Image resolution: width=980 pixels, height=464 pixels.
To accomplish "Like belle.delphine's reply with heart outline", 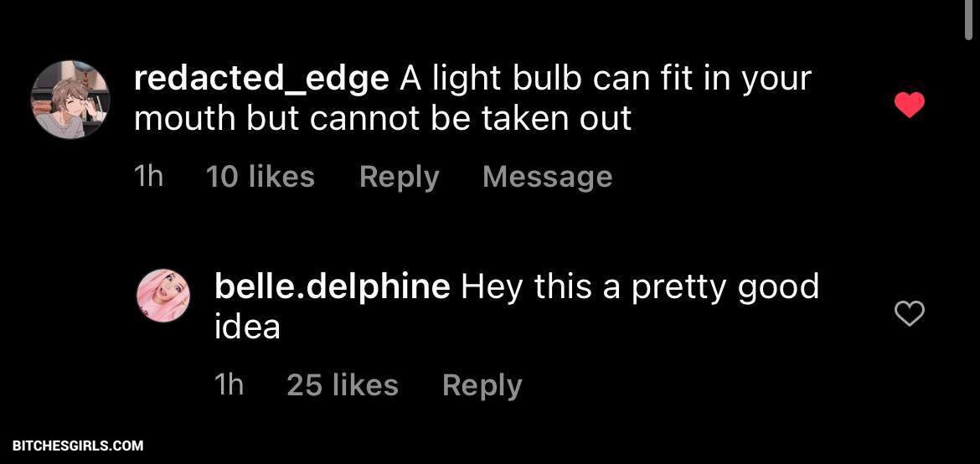I will [909, 313].
